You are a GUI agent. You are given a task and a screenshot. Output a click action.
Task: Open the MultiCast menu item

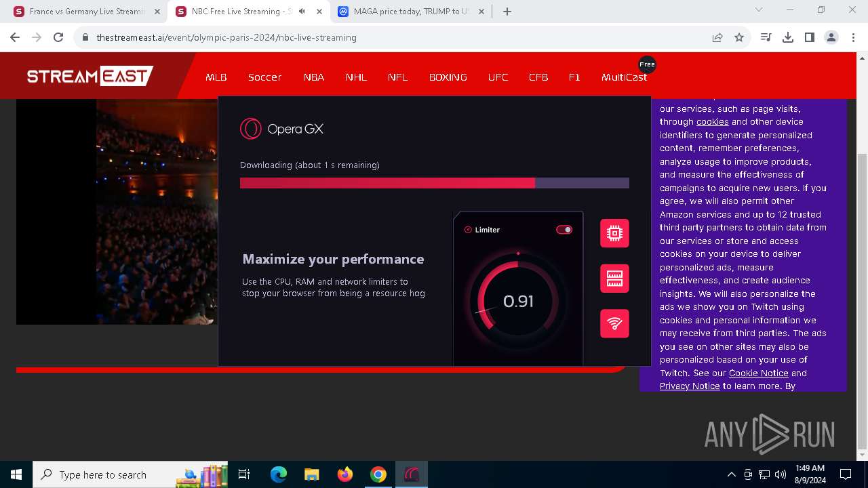624,77
